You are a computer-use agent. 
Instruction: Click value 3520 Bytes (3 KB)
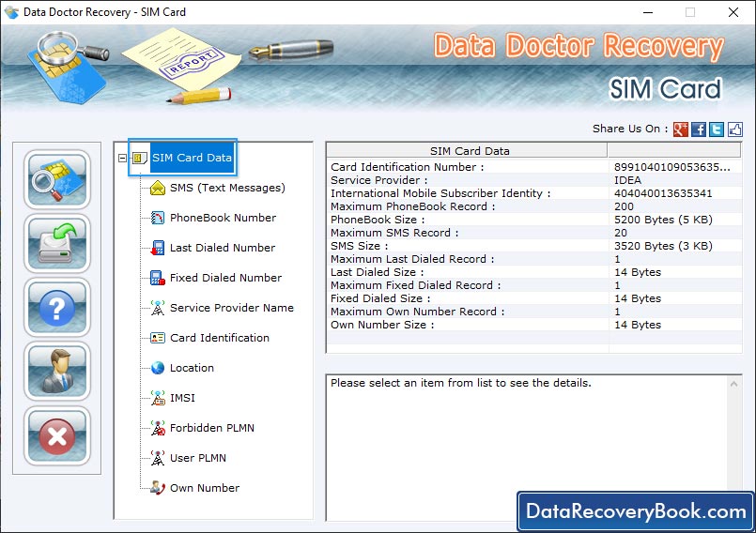[x=663, y=246]
